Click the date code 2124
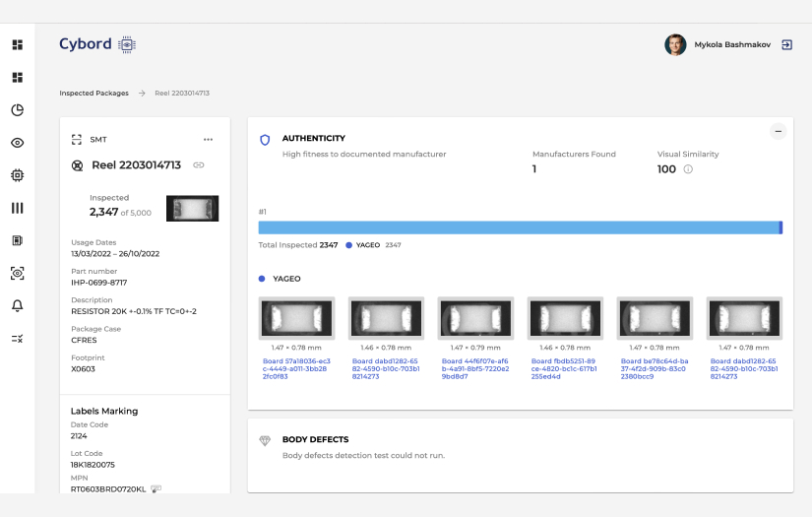Image resolution: width=812 pixels, height=517 pixels. tap(79, 436)
